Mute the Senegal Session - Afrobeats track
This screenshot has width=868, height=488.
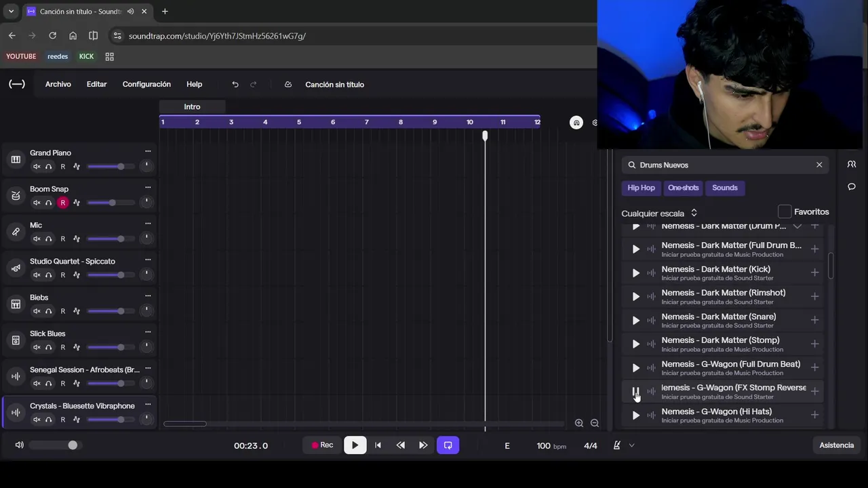point(37,384)
